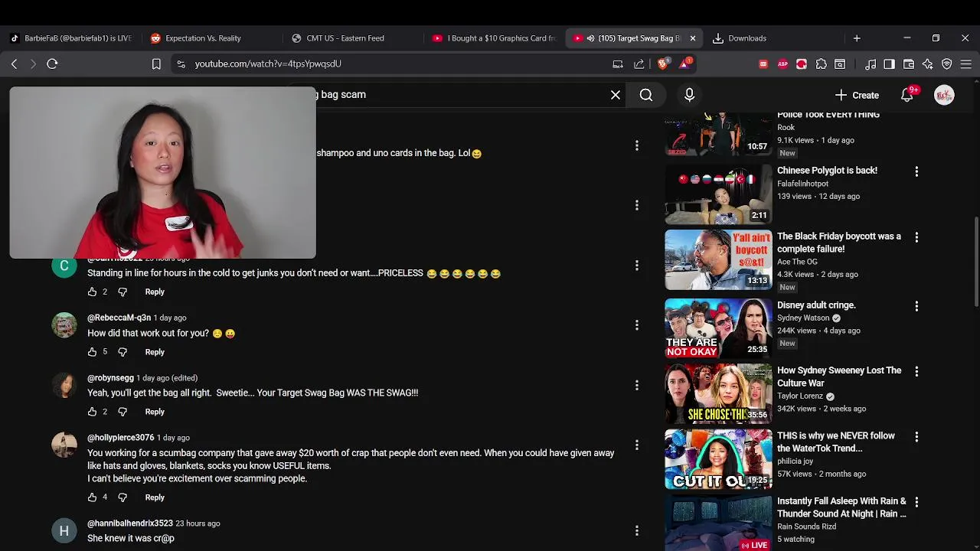This screenshot has height=551, width=980.
Task: Open @hannibalhendrix3523 channel link
Action: (130, 523)
